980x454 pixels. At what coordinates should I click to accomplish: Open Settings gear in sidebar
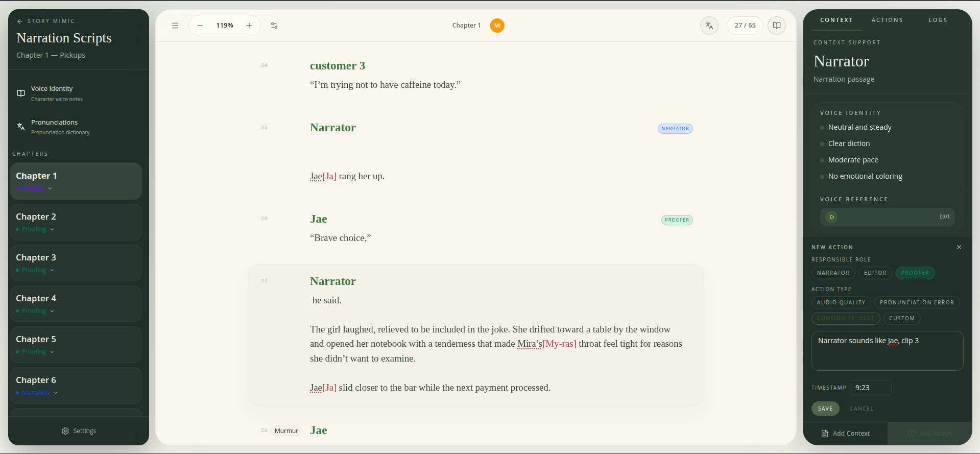(x=65, y=431)
